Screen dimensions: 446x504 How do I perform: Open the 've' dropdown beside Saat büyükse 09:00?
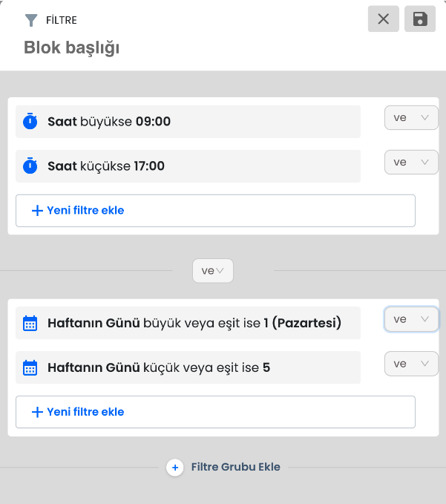click(x=411, y=117)
